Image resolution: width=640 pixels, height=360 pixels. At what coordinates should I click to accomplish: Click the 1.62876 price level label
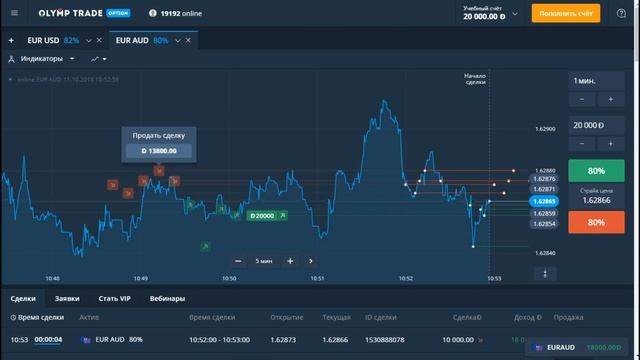(544, 179)
